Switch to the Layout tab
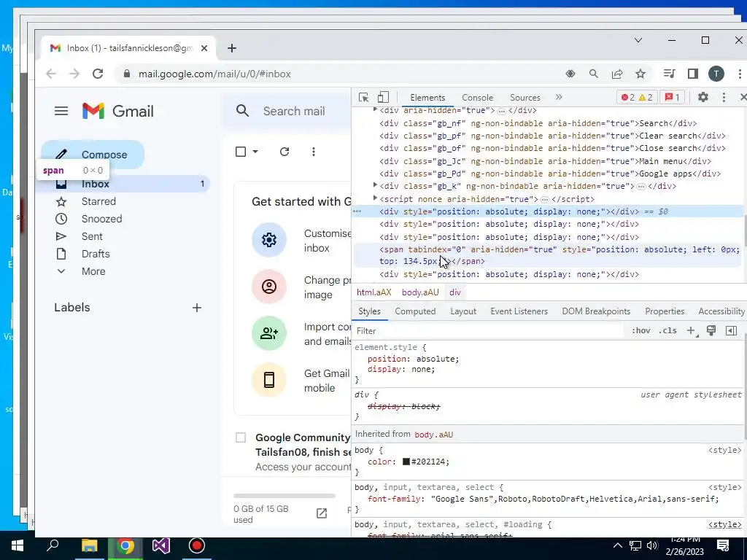 [x=463, y=311]
